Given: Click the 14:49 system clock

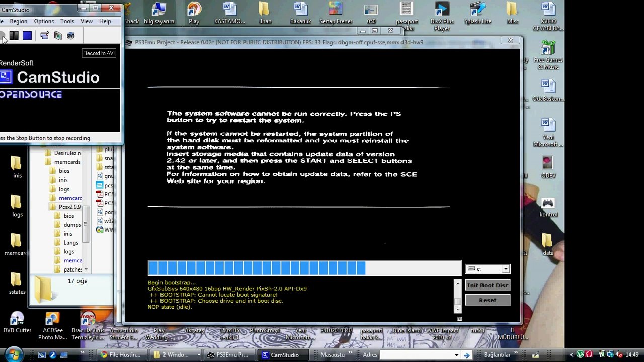Looking at the screenshot, I should point(632,355).
